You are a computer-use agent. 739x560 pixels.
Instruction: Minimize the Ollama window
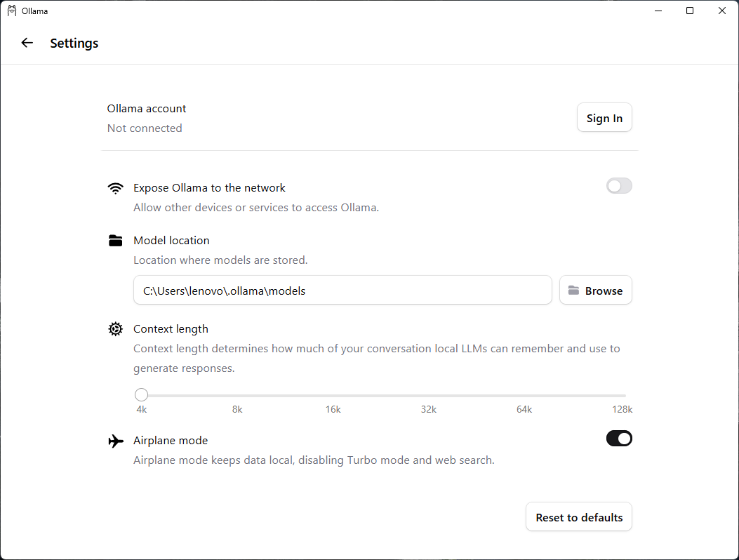coord(658,11)
